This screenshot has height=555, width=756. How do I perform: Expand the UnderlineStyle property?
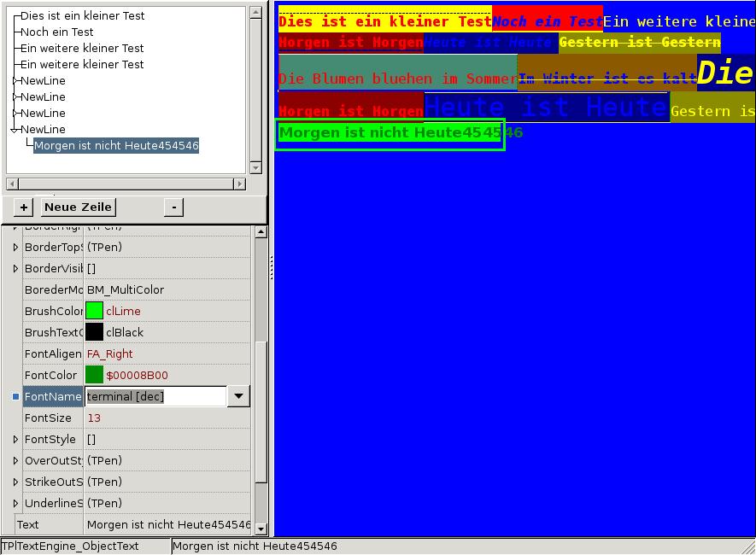click(15, 503)
